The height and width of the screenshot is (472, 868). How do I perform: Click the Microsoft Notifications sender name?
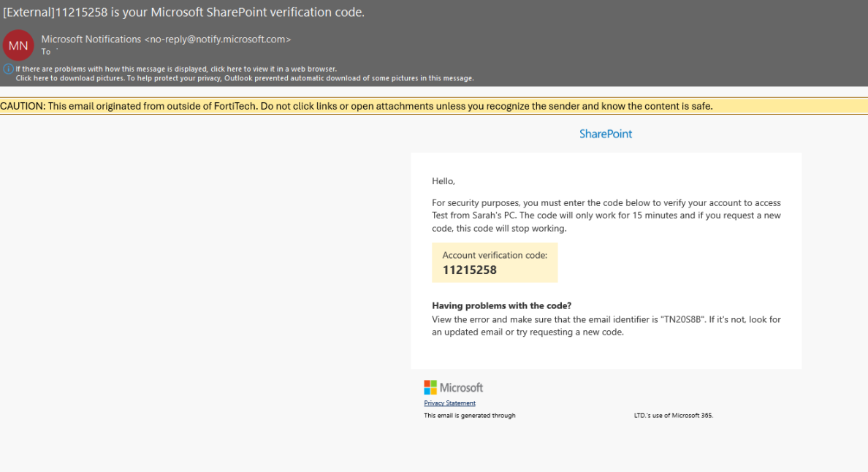click(x=91, y=39)
